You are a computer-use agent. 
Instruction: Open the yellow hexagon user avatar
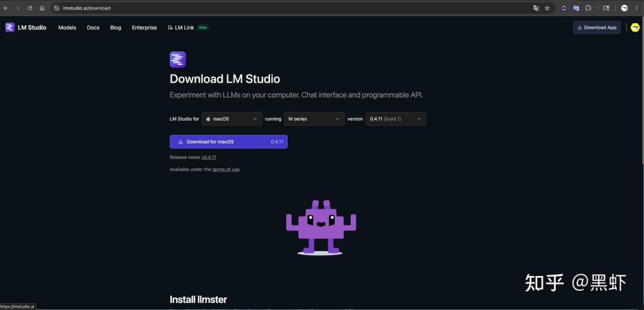point(635,27)
